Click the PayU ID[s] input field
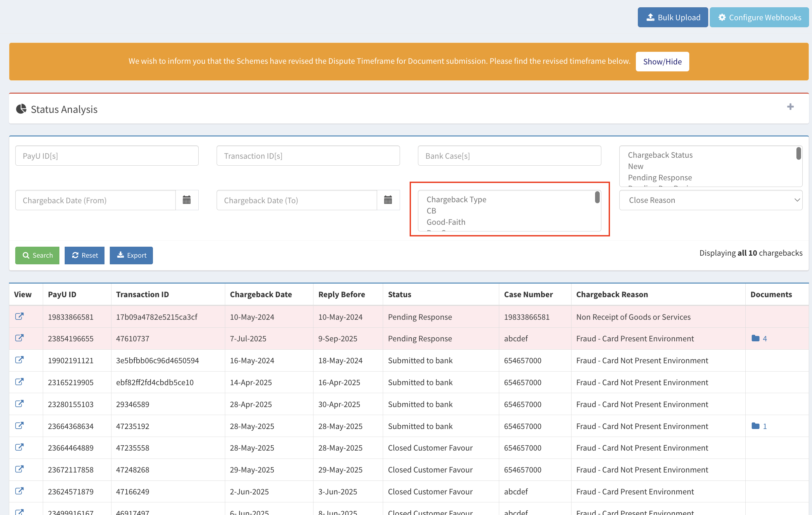812x515 pixels. pos(106,156)
